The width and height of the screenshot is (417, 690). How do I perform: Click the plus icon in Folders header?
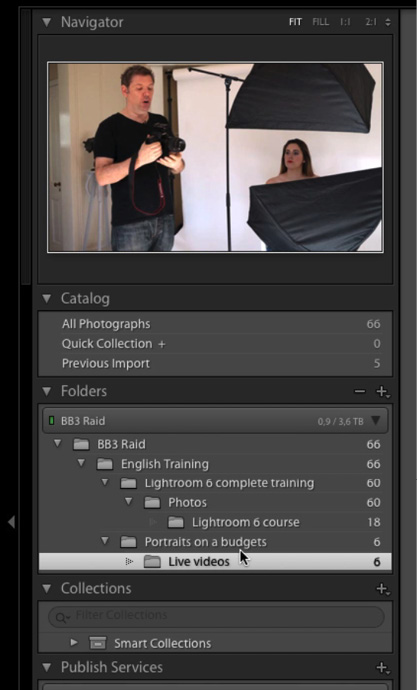tap(382, 391)
